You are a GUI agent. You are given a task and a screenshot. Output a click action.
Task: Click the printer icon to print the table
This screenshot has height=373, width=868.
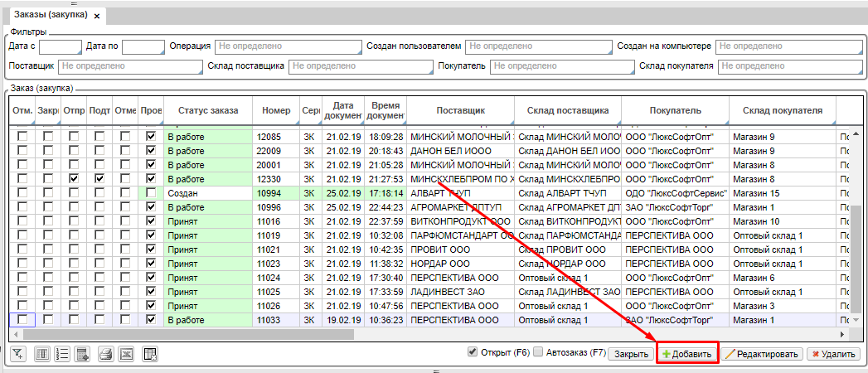pos(105,355)
